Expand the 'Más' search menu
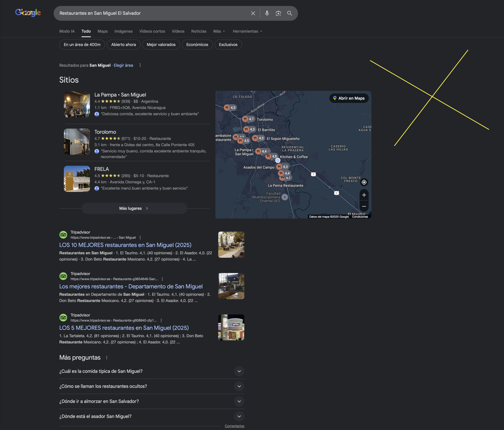The height and width of the screenshot is (430, 504). coord(219,31)
